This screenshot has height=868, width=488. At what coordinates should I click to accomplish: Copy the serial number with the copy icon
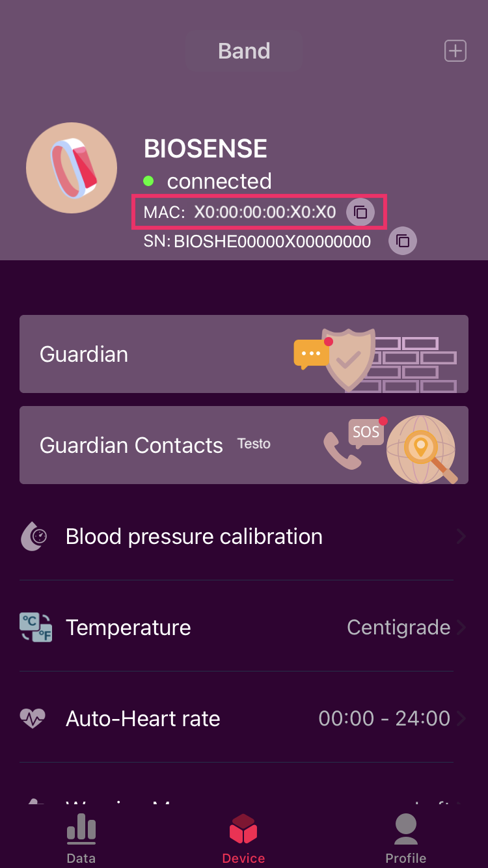click(x=402, y=240)
